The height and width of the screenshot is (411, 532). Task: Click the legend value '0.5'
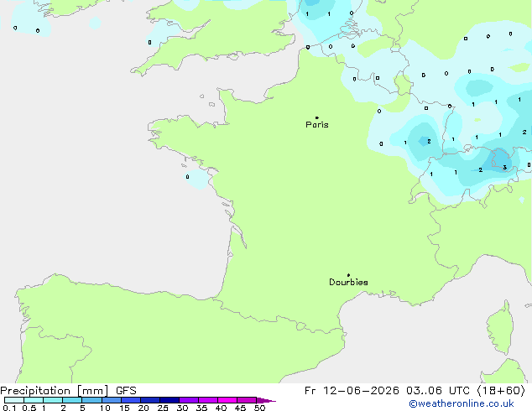click(29, 408)
